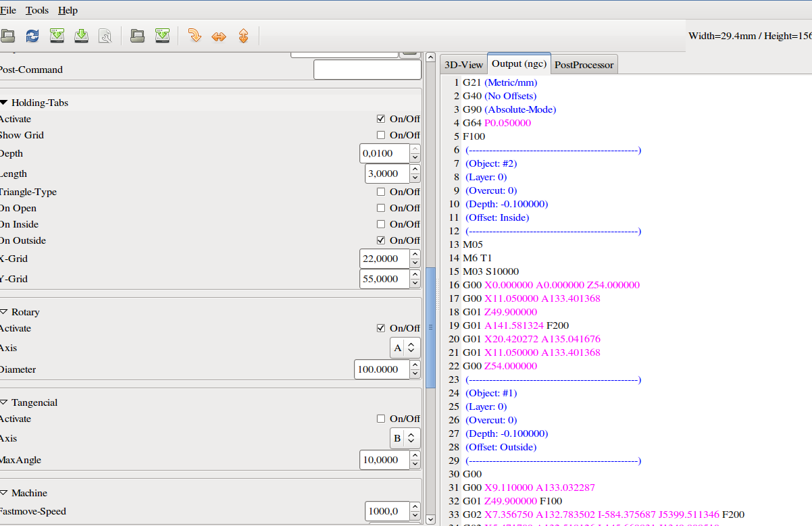Viewport: 812px width, 526px height.
Task: Open the Tangencial Axis dropdown showing B
Action: 405,438
